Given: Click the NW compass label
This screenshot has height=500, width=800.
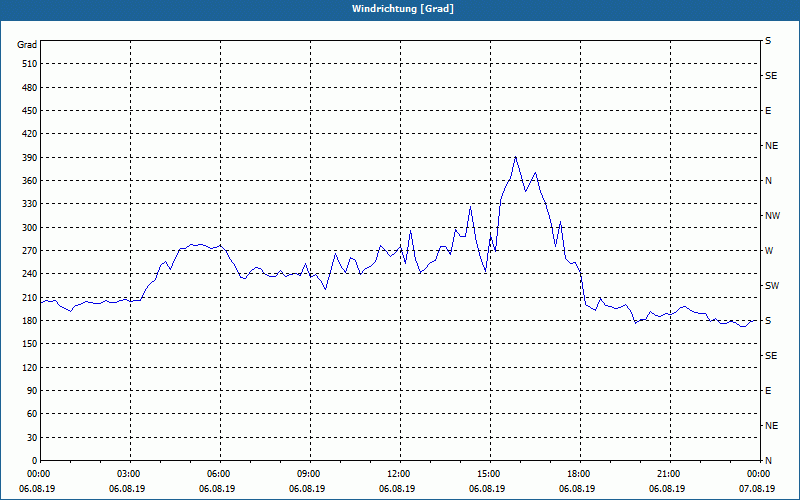Looking at the screenshot, I should [772, 216].
